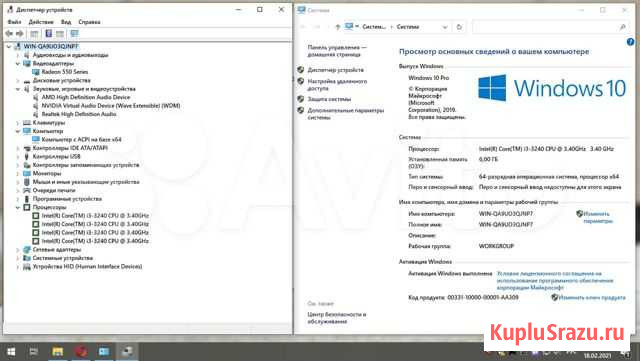Viewport: 640px width, 361px height.
Task: Expand Дисковые устройства node
Action: (18, 80)
